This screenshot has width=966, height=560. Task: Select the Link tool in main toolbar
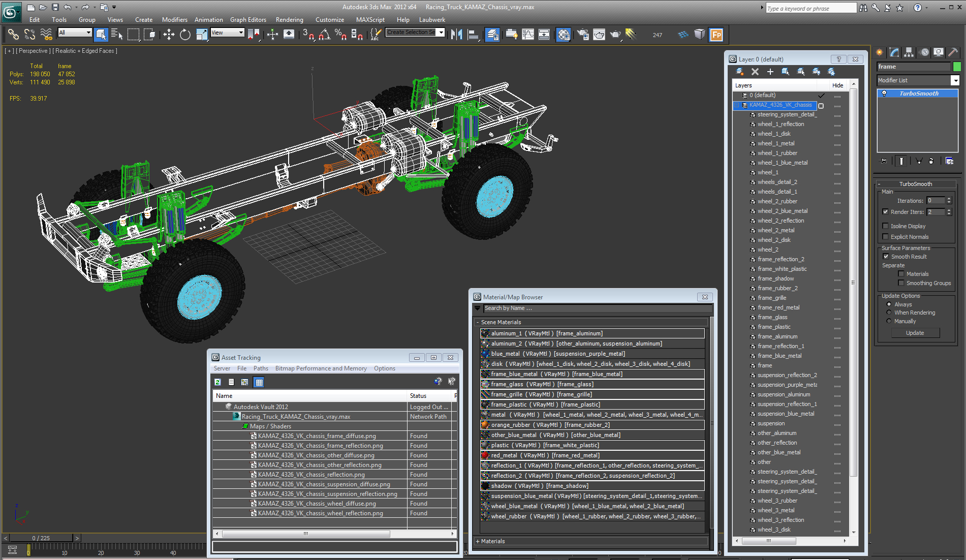13,35
